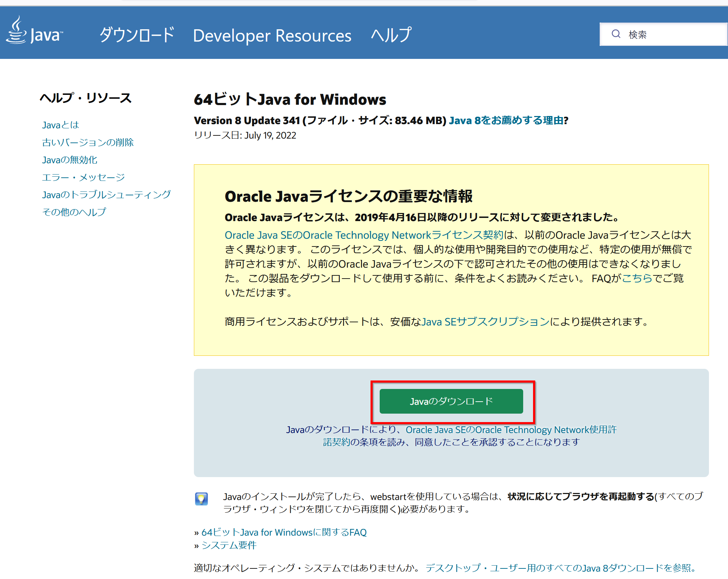Click the Java logo in header

[x=34, y=30]
